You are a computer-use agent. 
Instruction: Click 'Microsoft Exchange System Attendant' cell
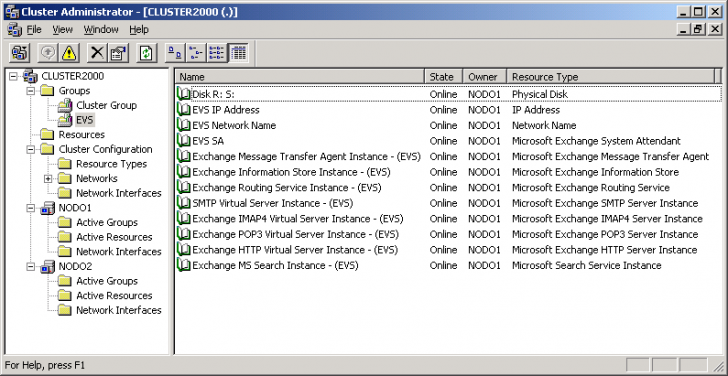pos(596,141)
